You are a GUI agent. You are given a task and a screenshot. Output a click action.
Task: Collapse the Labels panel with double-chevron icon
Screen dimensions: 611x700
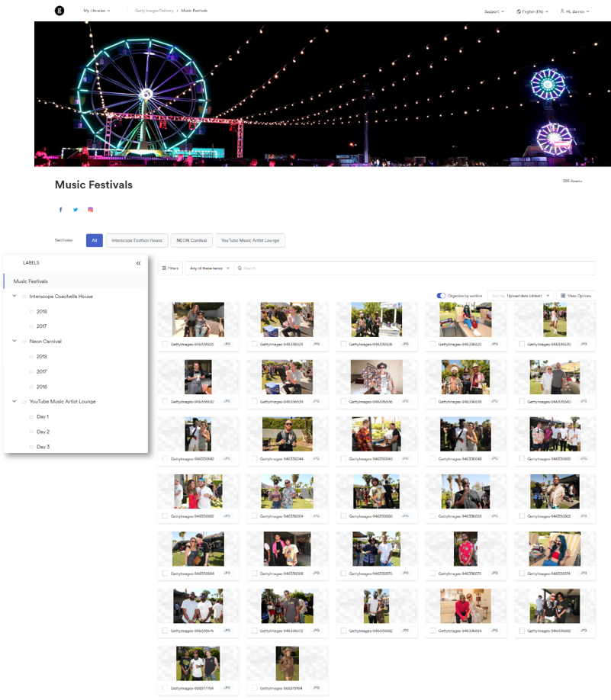pos(138,263)
